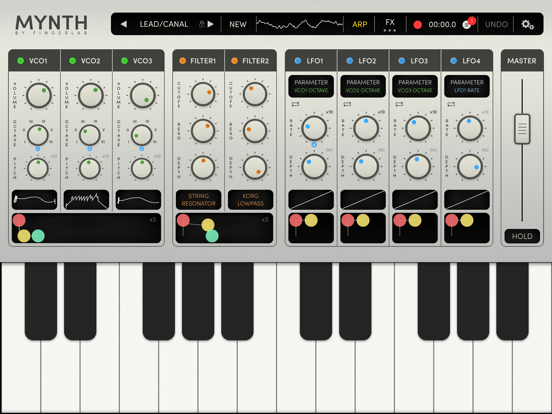Open recordings list with notification badge
Screen dimensions: 552x414
(x=468, y=24)
